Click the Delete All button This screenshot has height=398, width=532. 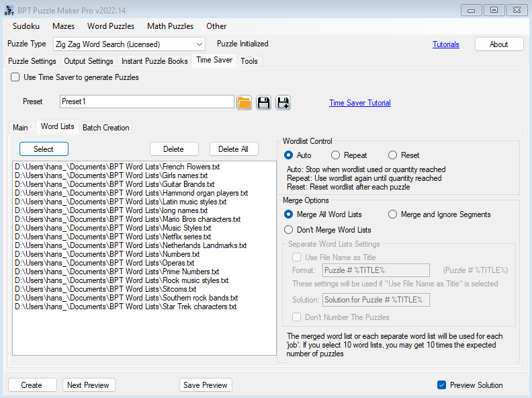pyautogui.click(x=234, y=149)
